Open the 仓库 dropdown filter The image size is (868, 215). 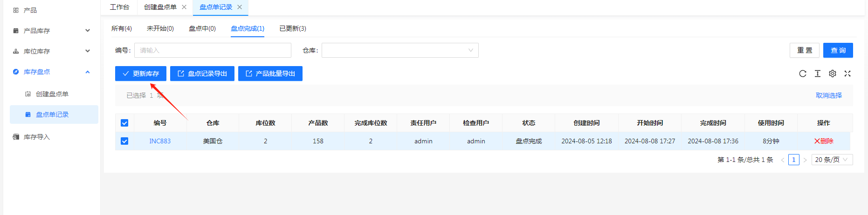click(x=400, y=50)
